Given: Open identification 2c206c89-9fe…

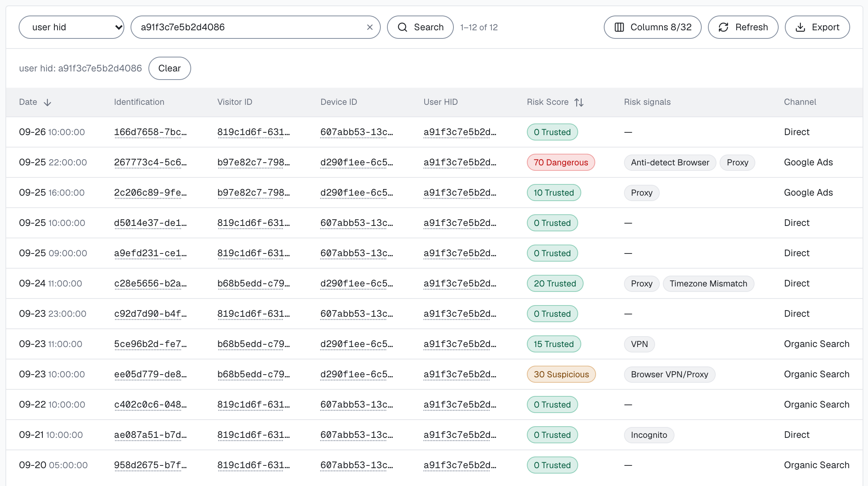Looking at the screenshot, I should (150, 193).
